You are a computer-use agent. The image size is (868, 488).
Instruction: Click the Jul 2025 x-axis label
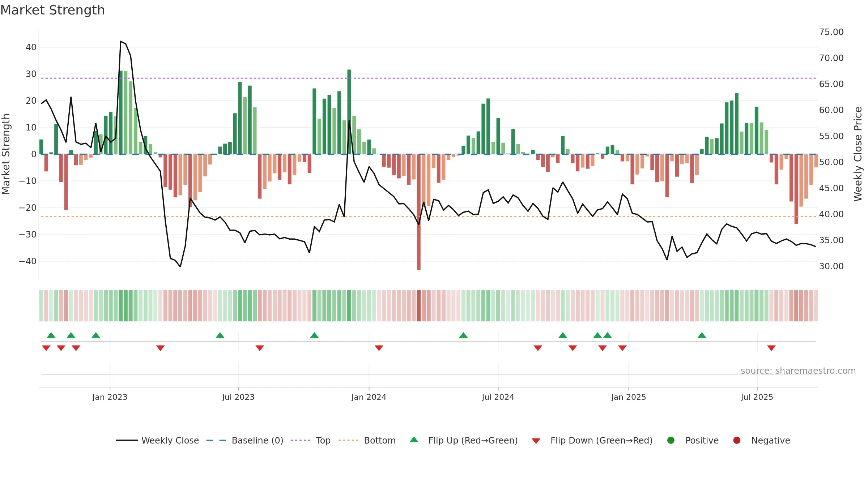point(757,397)
